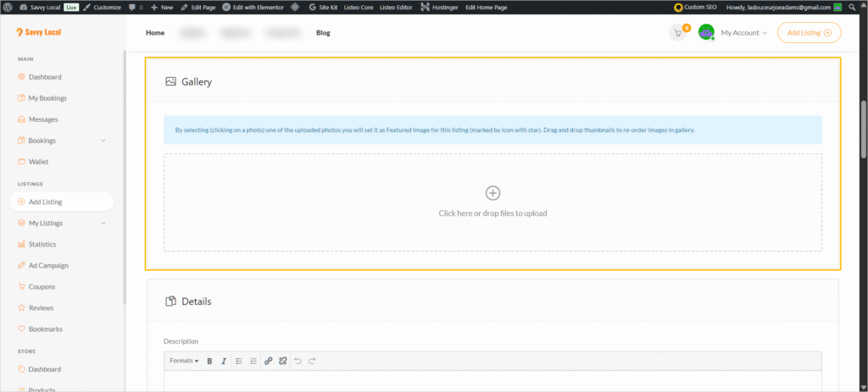The width and height of the screenshot is (868, 392).
Task: Open the shopping cart icon
Action: pos(677,33)
